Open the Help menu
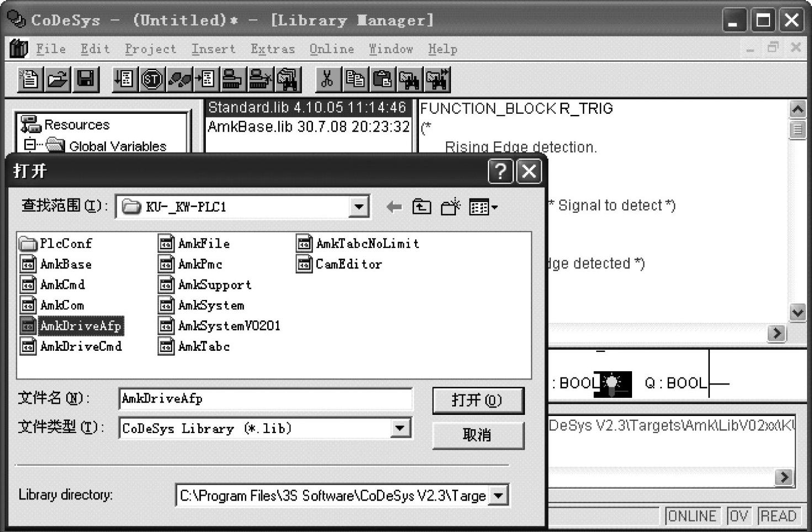This screenshot has height=532, width=812. click(443, 49)
